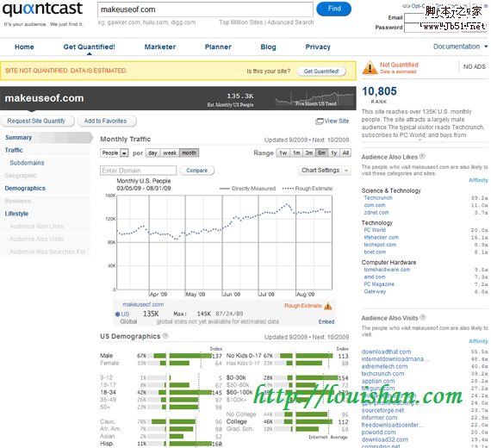
Task: Set range to All
Action: point(345,152)
